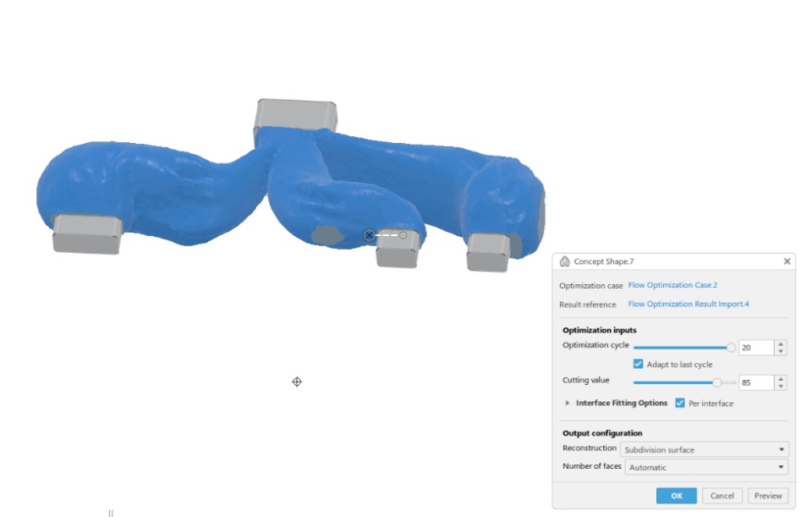Click the Concept Shape dialog icon
This screenshot has width=812, height=517.
pyautogui.click(x=564, y=261)
